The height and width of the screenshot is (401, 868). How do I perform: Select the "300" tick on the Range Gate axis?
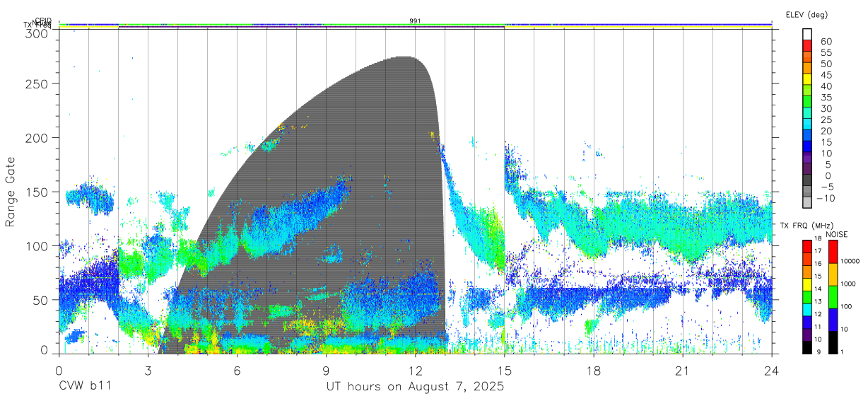(x=37, y=33)
